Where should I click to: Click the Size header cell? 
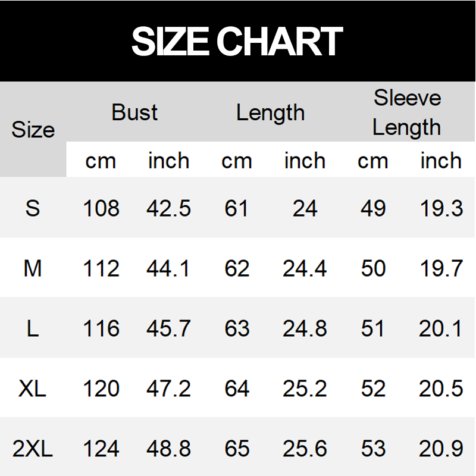coord(33,130)
